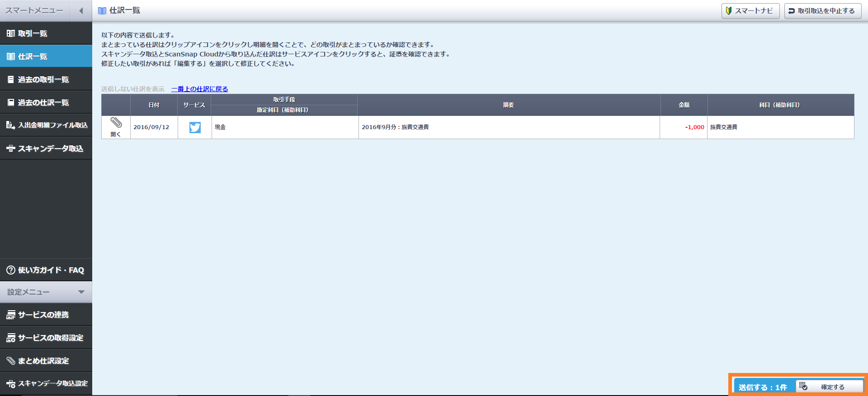Click the 取引一覧 sidebar list icon
Viewport: 868px width, 396px height.
[11, 33]
